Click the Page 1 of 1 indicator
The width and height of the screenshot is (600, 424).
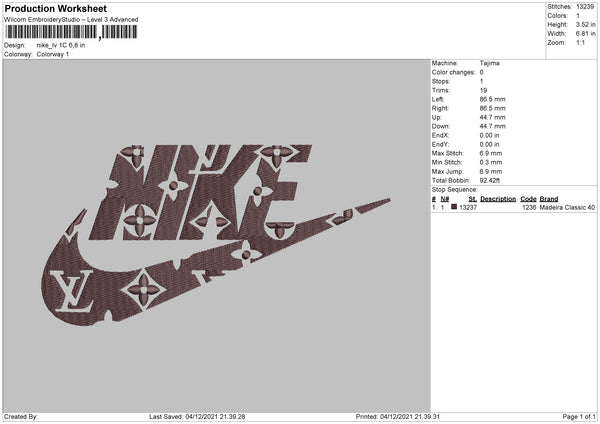579,417
